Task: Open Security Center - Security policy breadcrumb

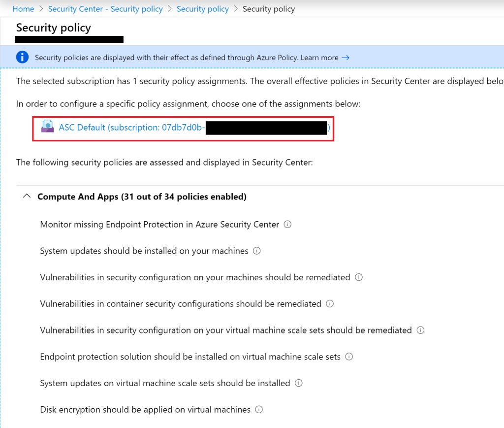Action: click(105, 9)
